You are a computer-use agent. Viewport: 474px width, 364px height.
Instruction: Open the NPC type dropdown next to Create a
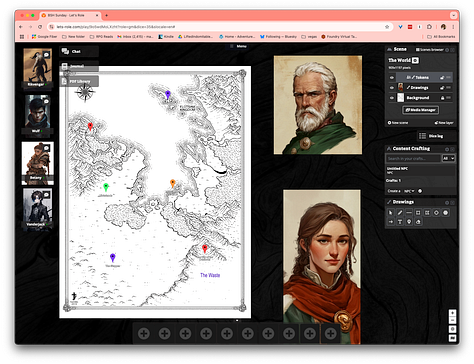click(409, 191)
